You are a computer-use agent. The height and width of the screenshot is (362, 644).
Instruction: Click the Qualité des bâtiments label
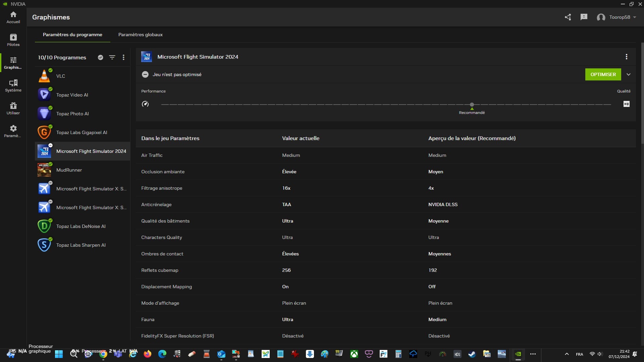click(165, 221)
